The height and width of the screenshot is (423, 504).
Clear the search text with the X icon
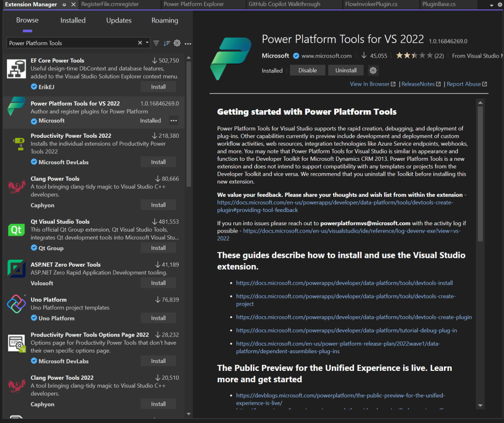140,43
